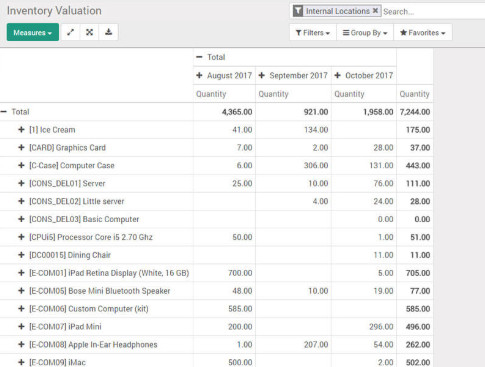This screenshot has width=485, height=367.
Task: Expand the [C-Case] Computer Case row
Action: 21,165
